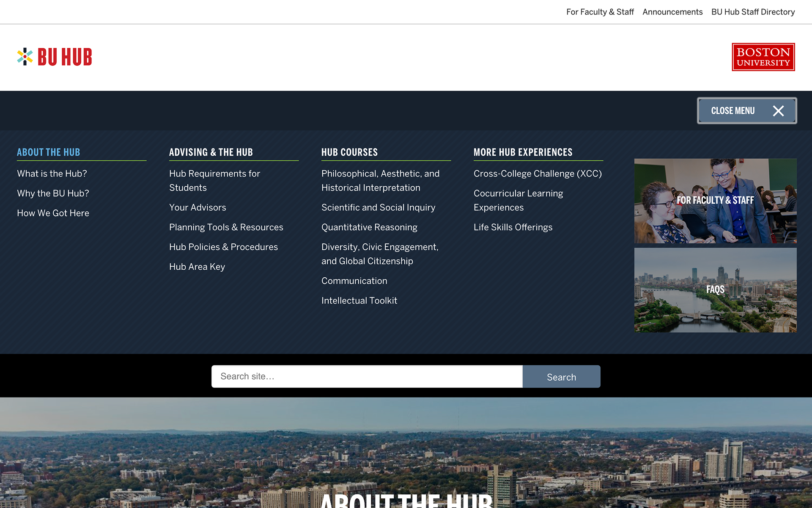The image size is (812, 508).
Task: Open Quantitative Reasoning courses
Action: click(x=369, y=227)
